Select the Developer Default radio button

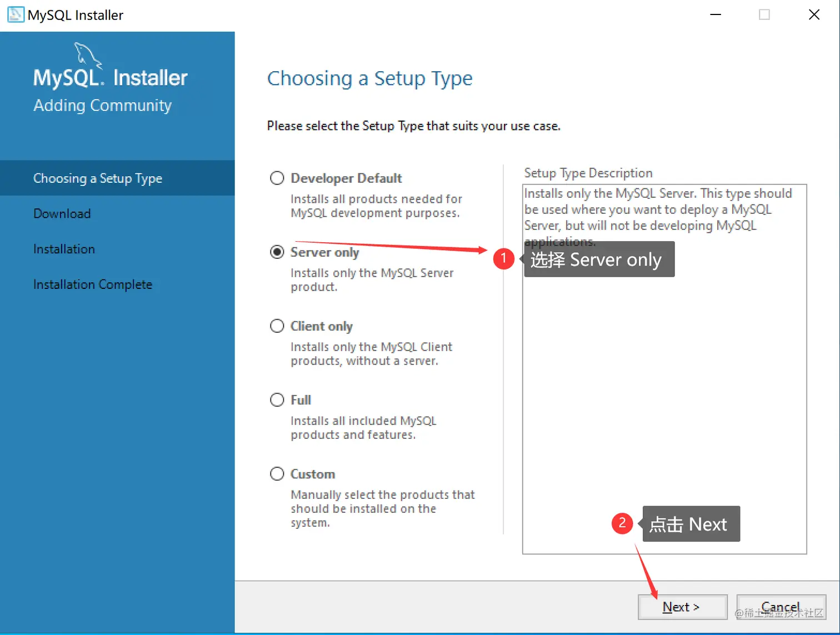pyautogui.click(x=277, y=178)
